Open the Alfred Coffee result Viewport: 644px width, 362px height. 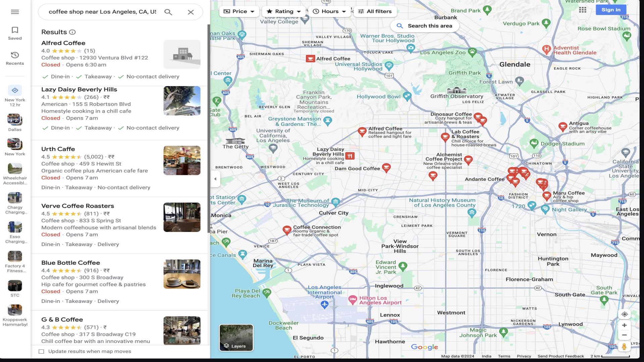click(119, 60)
